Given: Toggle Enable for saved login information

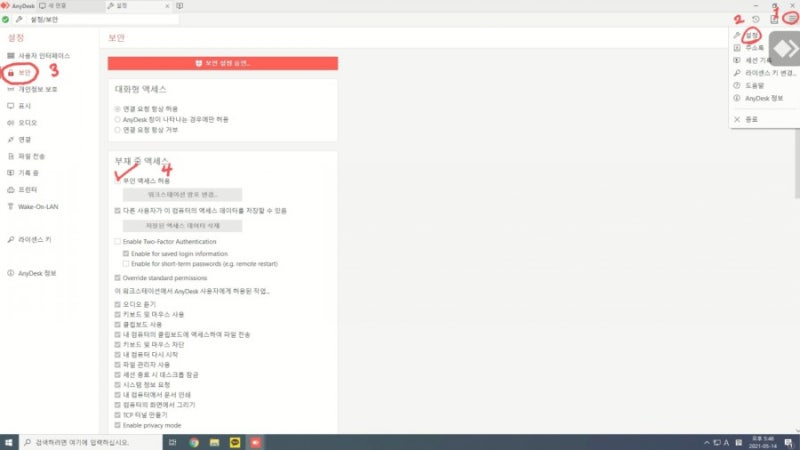Looking at the screenshot, I should (x=126, y=254).
